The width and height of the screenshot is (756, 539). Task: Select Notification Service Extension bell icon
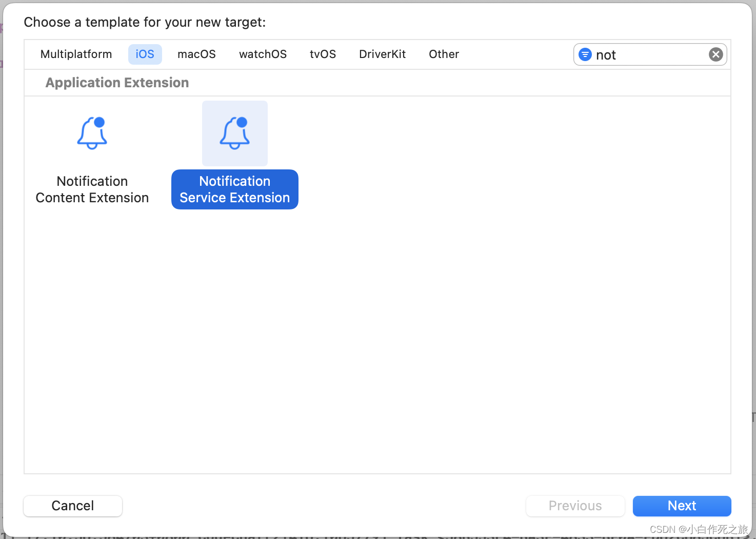pyautogui.click(x=235, y=133)
